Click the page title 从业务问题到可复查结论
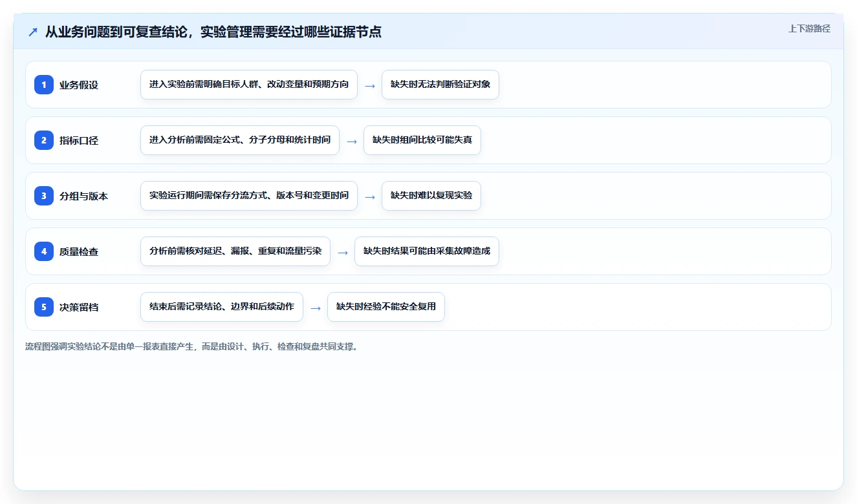The image size is (857, 504). point(213,32)
